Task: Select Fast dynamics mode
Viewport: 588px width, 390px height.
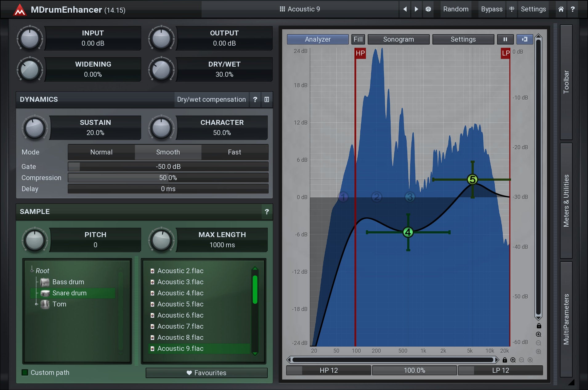Action: coord(234,152)
